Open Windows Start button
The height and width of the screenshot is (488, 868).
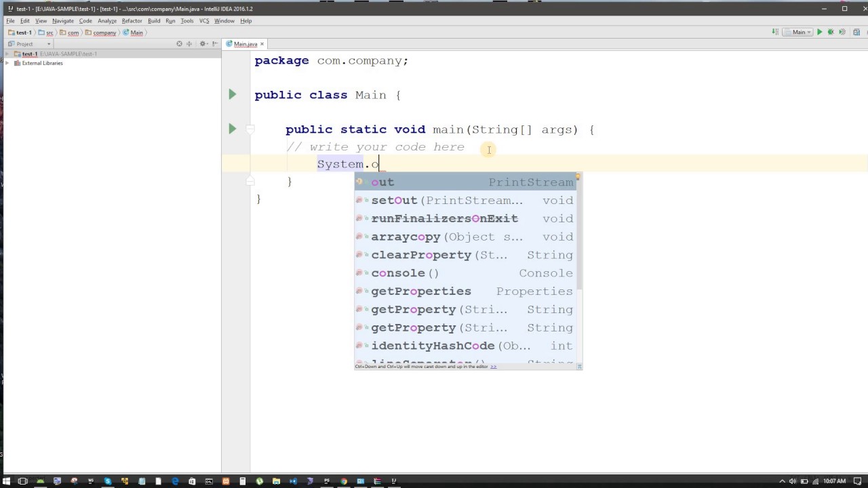[6, 481]
